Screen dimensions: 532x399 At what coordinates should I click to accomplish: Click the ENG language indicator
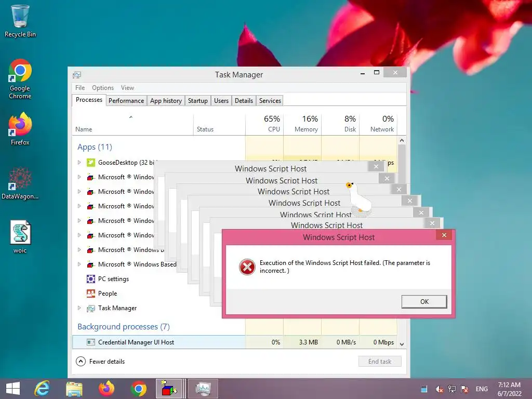(x=482, y=389)
